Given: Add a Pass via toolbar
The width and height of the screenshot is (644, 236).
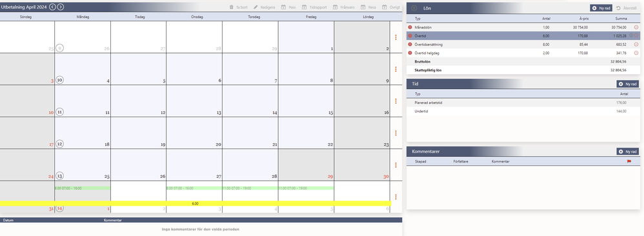Looking at the screenshot, I should coord(288,7).
